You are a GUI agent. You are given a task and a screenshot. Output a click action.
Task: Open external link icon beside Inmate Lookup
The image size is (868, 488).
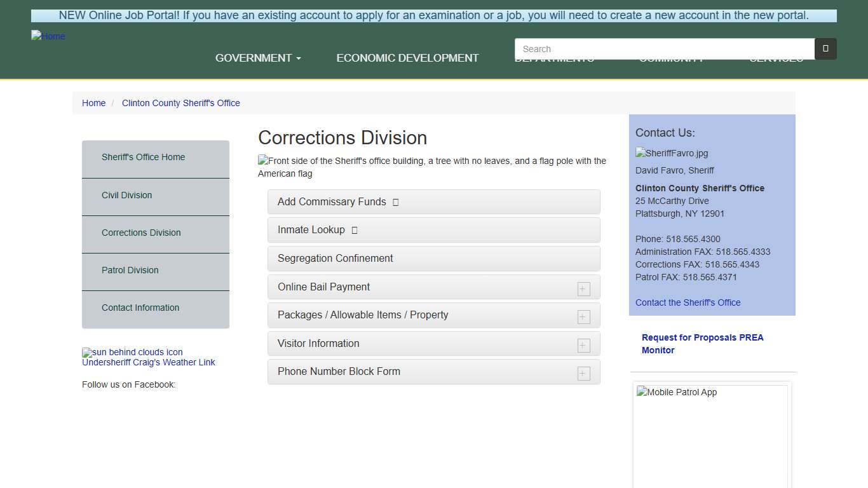[x=355, y=230]
